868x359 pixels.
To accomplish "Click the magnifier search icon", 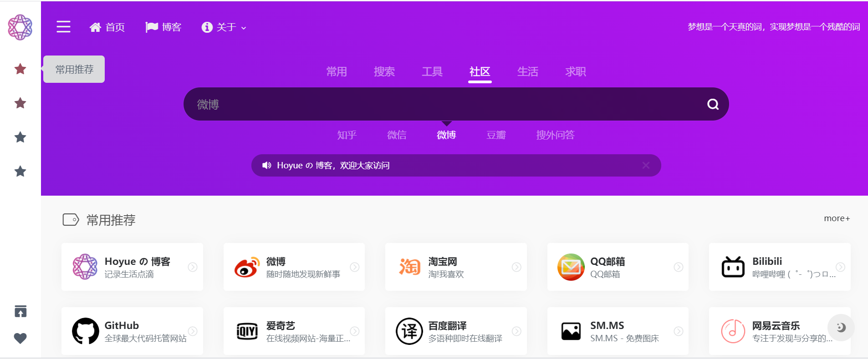I will coord(713,104).
